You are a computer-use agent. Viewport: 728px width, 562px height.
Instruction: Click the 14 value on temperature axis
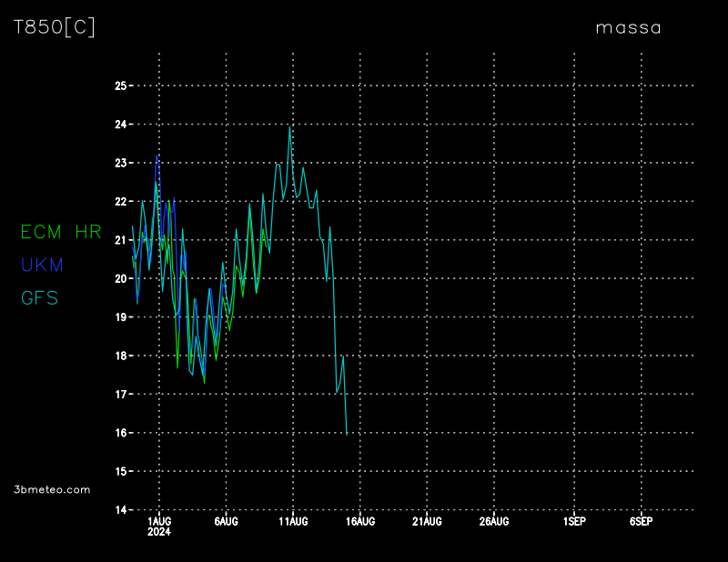point(120,510)
